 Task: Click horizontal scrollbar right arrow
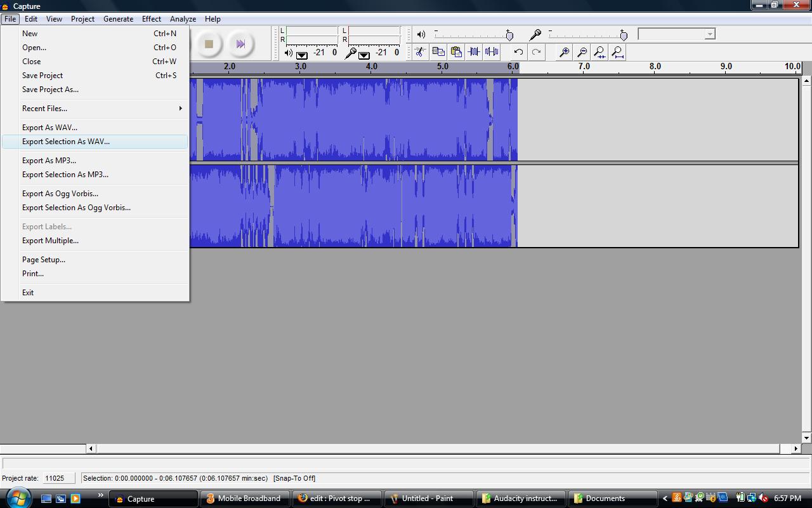click(x=796, y=448)
